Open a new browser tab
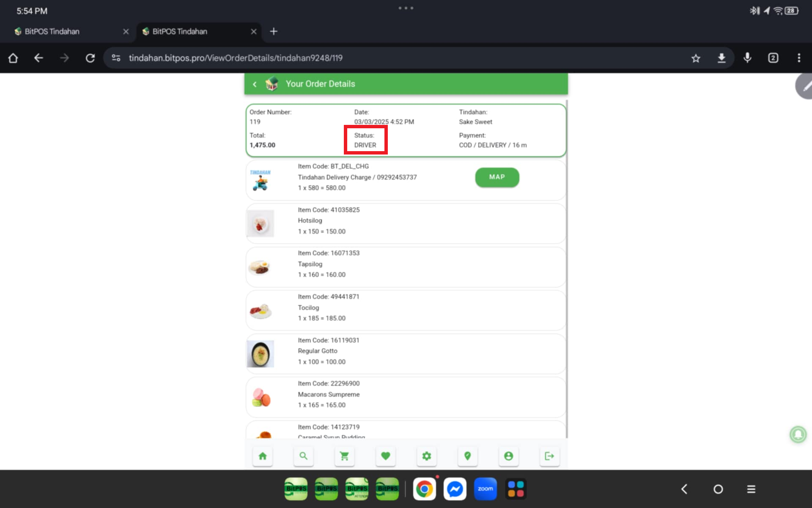This screenshot has width=812, height=508. (274, 31)
